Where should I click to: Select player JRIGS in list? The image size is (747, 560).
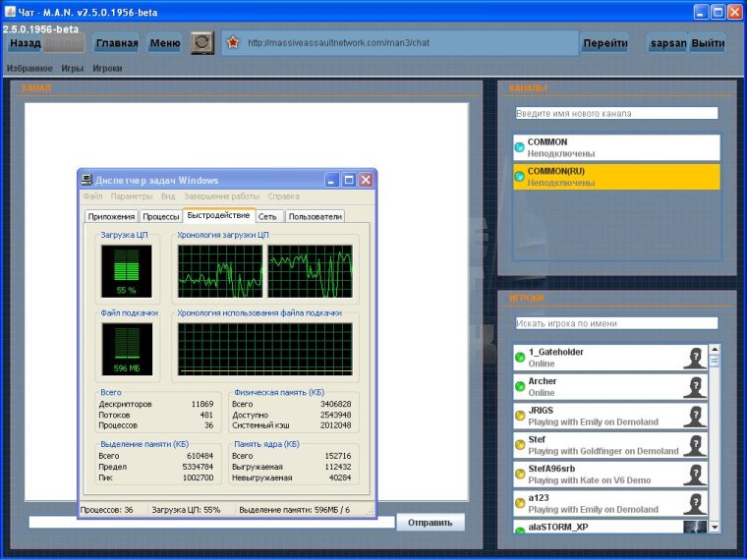pos(610,416)
